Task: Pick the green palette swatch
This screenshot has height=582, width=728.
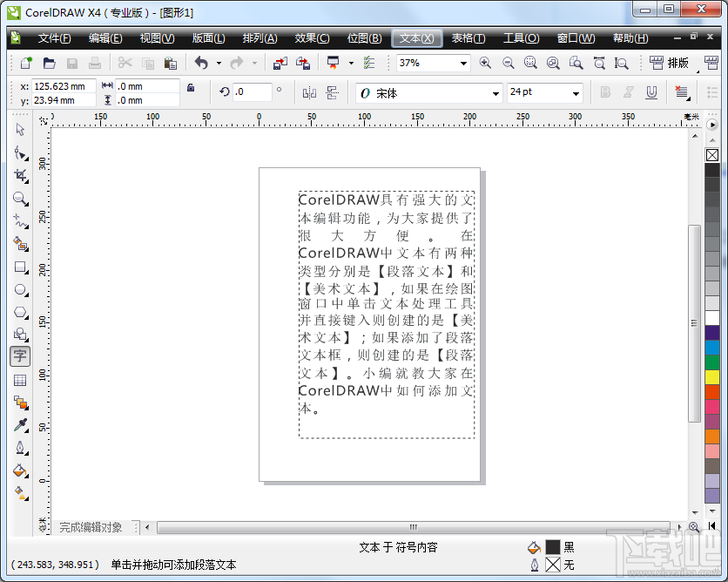Action: coord(711,362)
